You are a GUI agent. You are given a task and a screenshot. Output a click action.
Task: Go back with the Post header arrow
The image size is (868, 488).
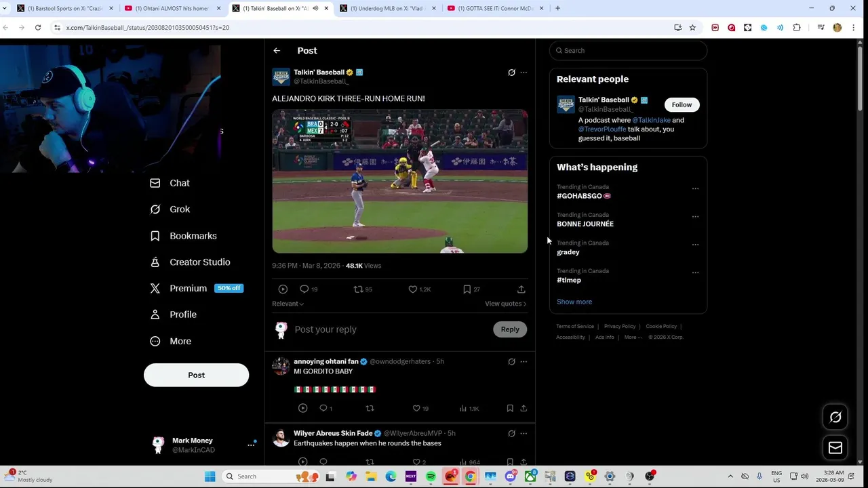[277, 51]
